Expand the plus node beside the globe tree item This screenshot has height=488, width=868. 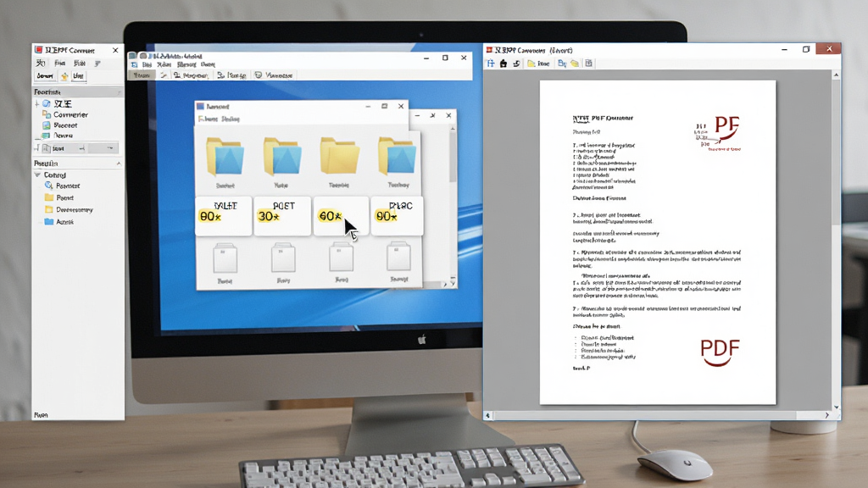click(x=37, y=103)
